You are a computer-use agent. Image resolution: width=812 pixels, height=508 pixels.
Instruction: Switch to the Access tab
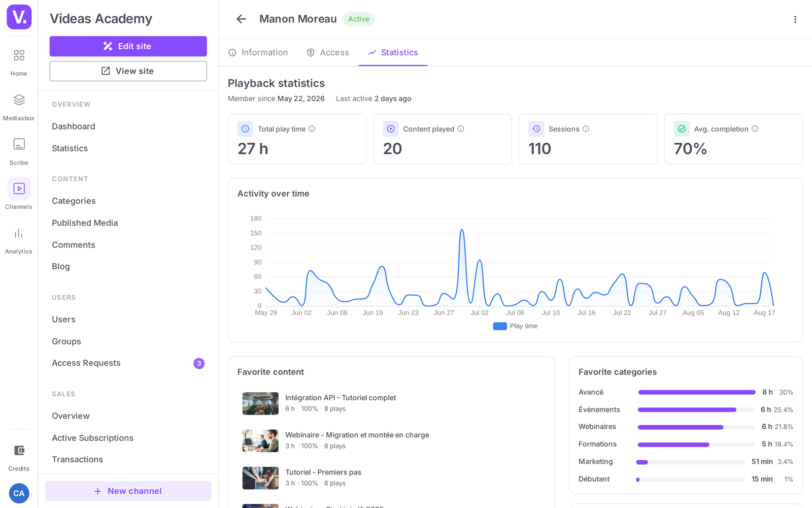328,53
